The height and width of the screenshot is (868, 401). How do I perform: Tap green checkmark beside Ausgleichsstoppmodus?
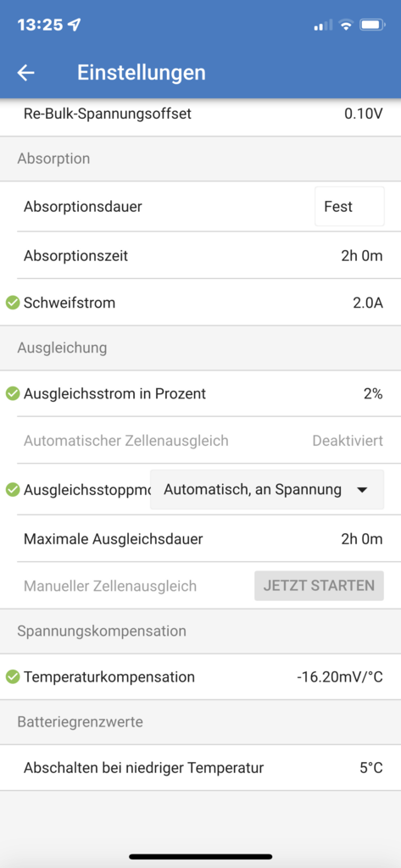click(12, 490)
